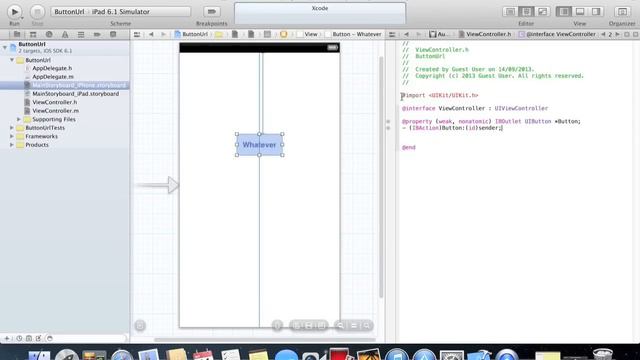Show the Log navigator
The height and width of the screenshot is (360, 640).
coord(113,35)
